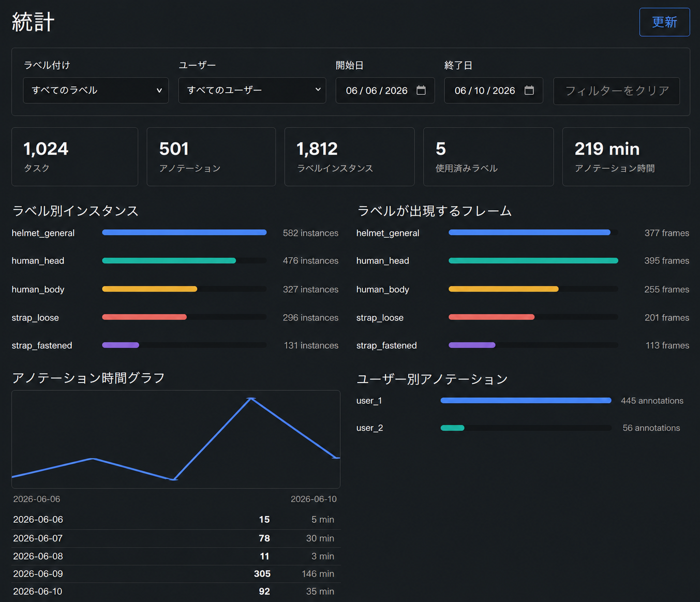Focus the start date 06/06/2026 field
The height and width of the screenshot is (602, 700).
coord(385,91)
